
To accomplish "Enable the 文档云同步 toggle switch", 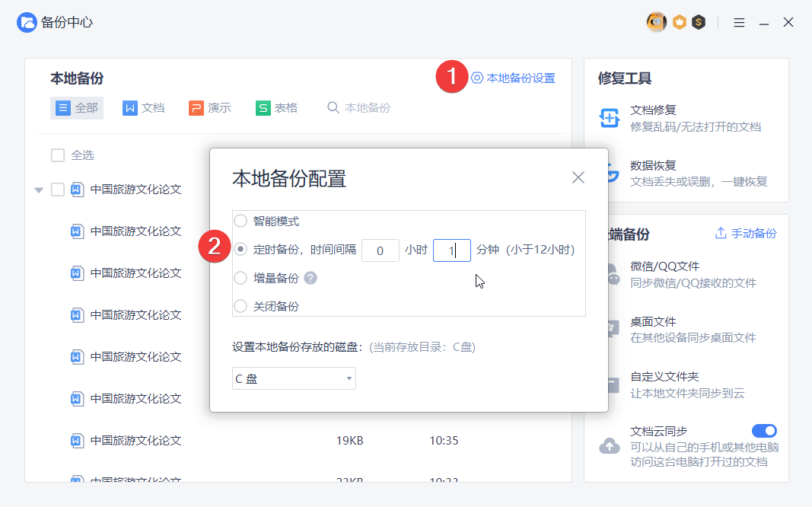I will tap(764, 430).
